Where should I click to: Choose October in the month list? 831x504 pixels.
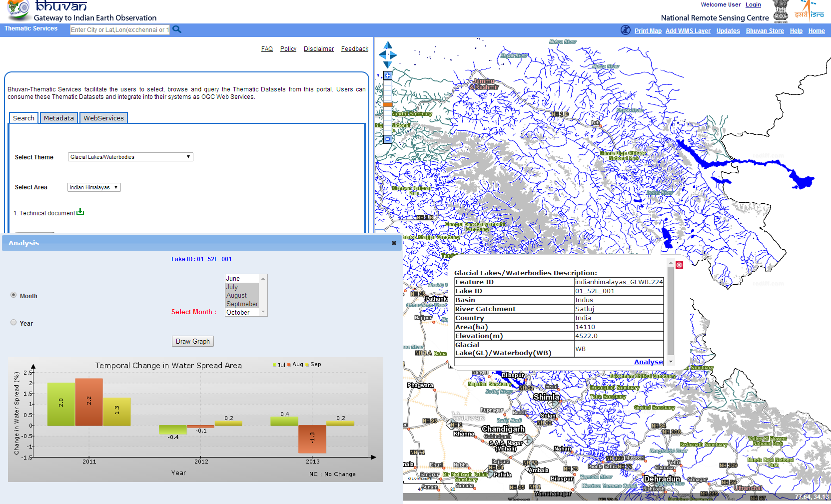tap(242, 313)
